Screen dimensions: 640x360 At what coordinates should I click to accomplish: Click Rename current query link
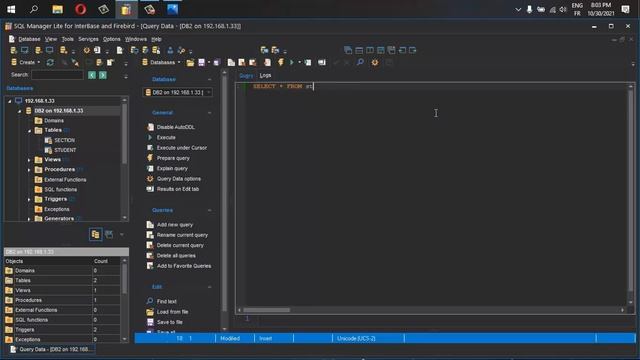tap(182, 235)
